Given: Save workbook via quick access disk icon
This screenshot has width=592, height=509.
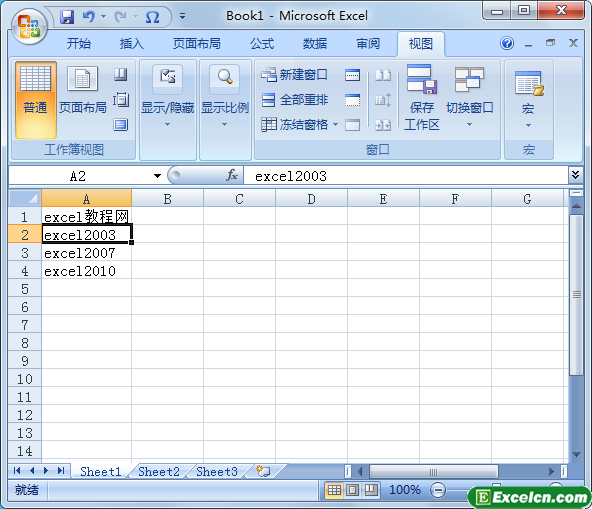Looking at the screenshot, I should pyautogui.click(x=67, y=17).
